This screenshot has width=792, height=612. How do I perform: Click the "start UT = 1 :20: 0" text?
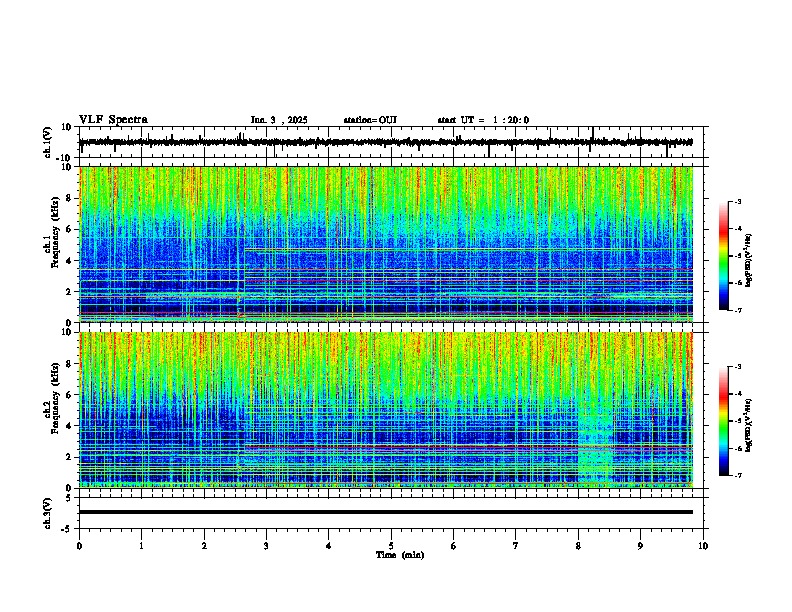483,120
